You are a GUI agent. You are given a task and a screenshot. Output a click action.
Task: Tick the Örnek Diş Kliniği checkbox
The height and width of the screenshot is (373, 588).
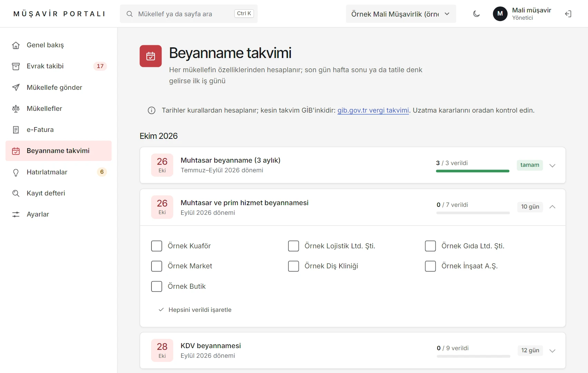coord(294,266)
